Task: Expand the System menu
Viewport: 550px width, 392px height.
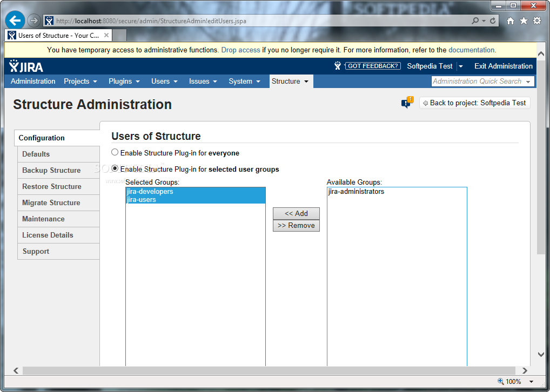Action: (x=245, y=82)
